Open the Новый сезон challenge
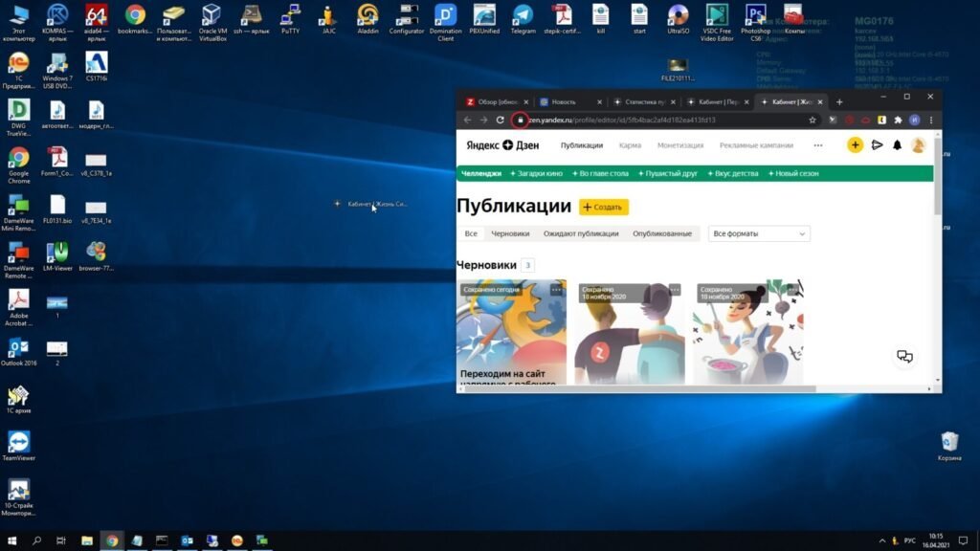Screen dimensions: 980x551 [793, 174]
